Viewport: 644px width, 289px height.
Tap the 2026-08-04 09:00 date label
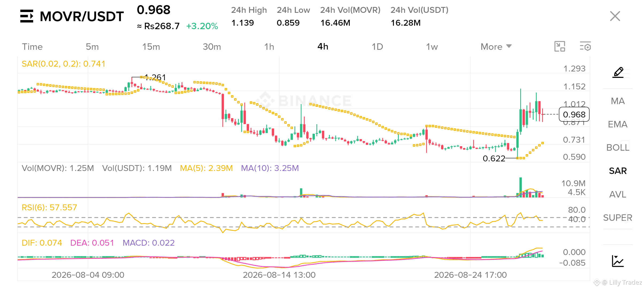coord(88,275)
